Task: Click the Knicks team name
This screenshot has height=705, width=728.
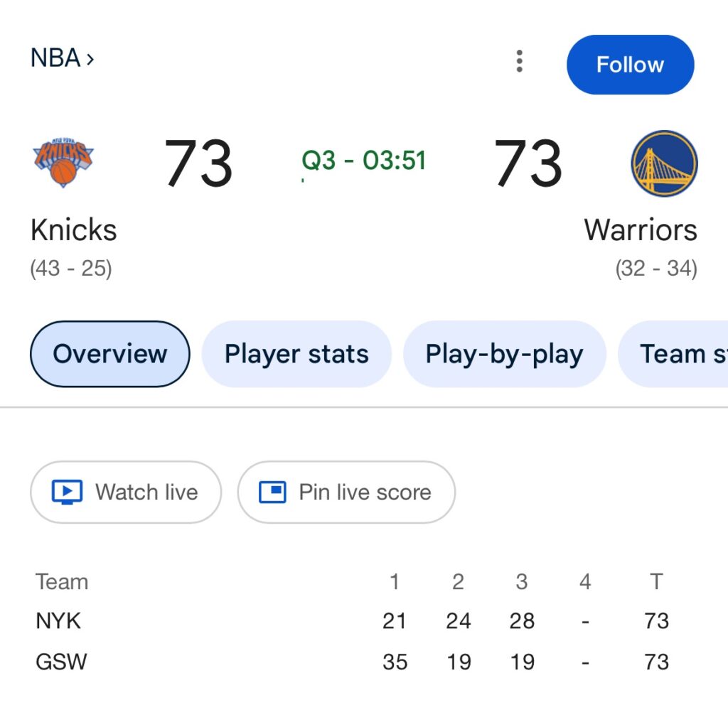Action: pyautogui.click(x=74, y=230)
